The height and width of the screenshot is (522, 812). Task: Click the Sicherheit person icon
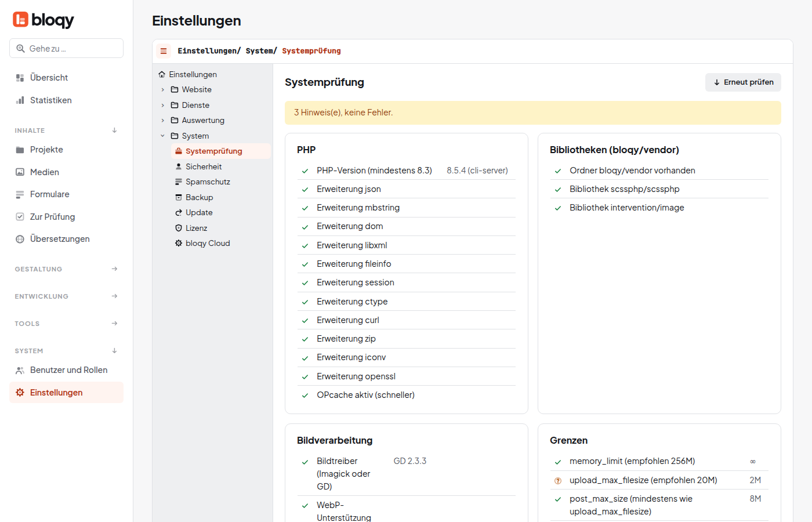point(179,166)
